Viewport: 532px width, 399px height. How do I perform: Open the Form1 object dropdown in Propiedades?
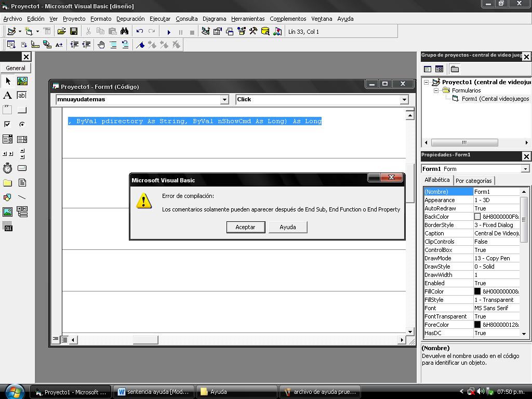point(525,169)
